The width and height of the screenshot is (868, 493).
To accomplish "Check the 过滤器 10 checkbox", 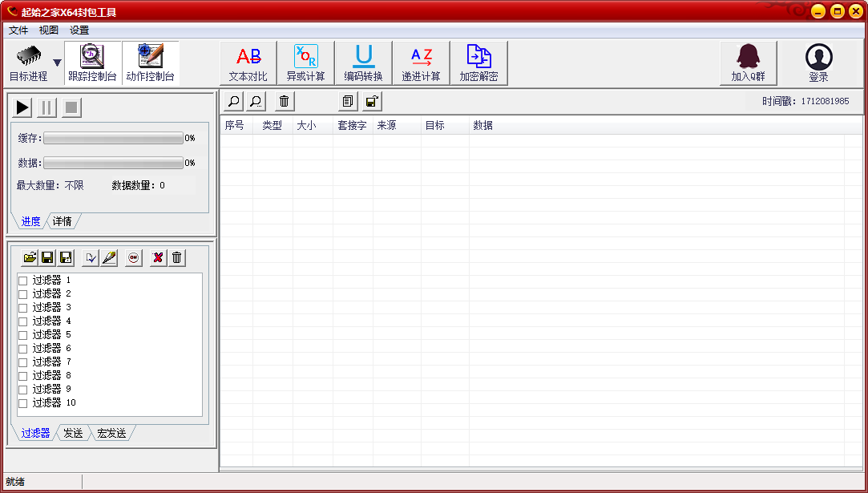I will point(23,403).
